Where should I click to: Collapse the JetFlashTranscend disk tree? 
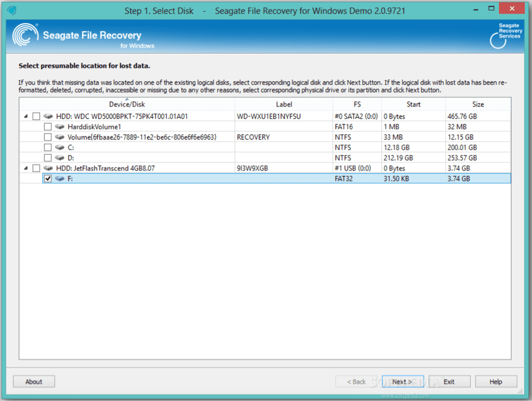pyautogui.click(x=26, y=168)
